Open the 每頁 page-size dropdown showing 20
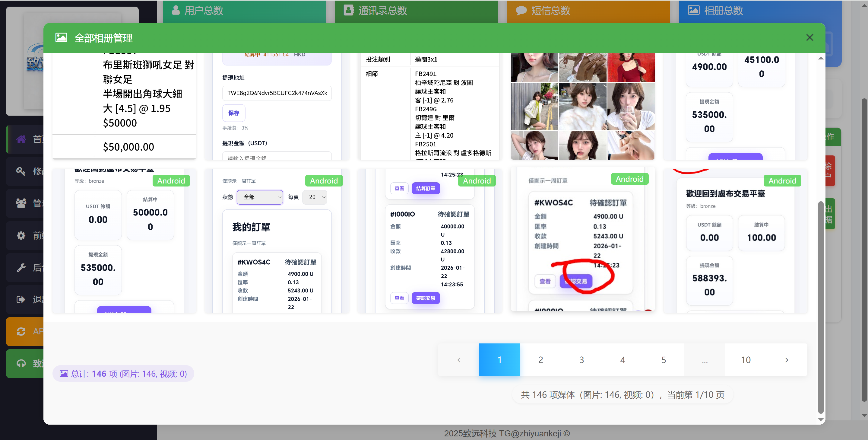Viewport: 868px width, 440px height. (x=315, y=197)
